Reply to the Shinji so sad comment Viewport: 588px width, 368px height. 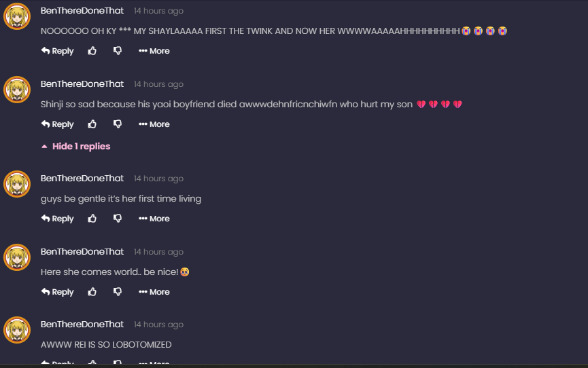click(x=57, y=124)
